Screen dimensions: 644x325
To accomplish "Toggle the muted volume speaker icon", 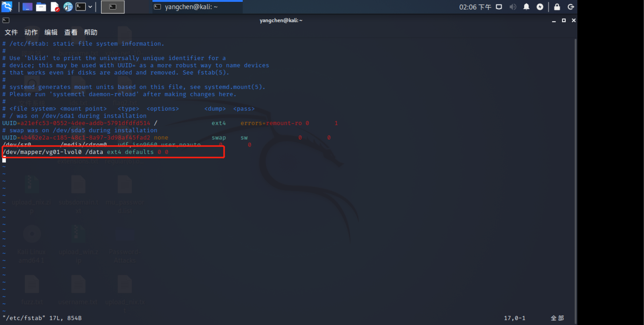I will (513, 7).
